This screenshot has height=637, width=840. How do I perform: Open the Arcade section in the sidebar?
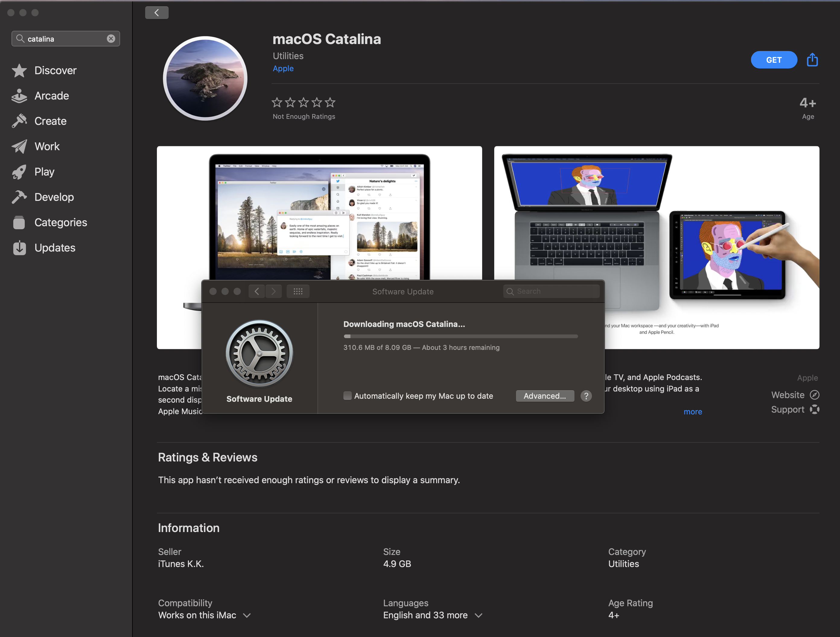click(51, 96)
